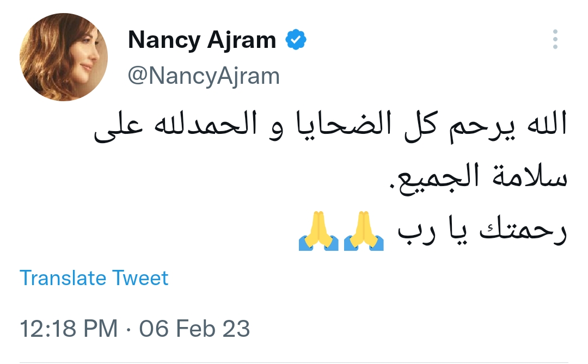This screenshot has height=364, width=588.
Task: Click the blue verified badge
Action: coord(296,40)
